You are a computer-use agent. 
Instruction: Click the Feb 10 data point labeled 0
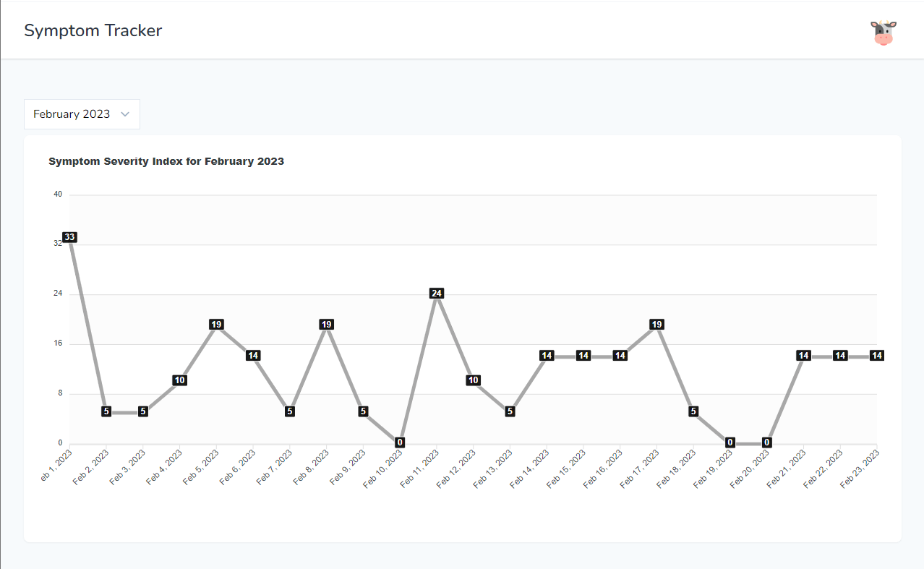coord(400,442)
